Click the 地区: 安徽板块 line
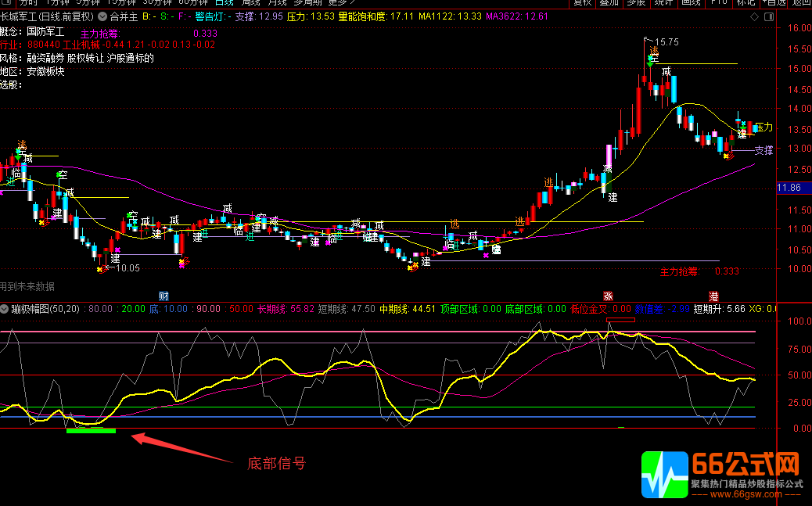 pos(32,71)
